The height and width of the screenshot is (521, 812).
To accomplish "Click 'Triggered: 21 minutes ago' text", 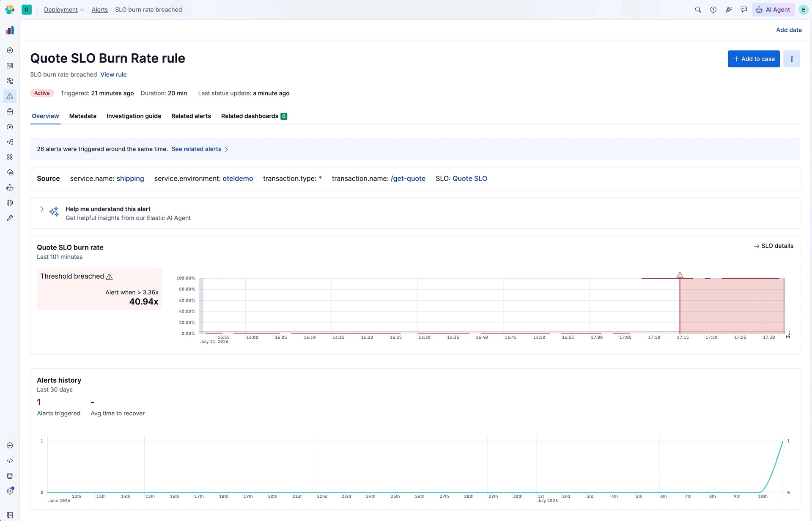I will [97, 93].
